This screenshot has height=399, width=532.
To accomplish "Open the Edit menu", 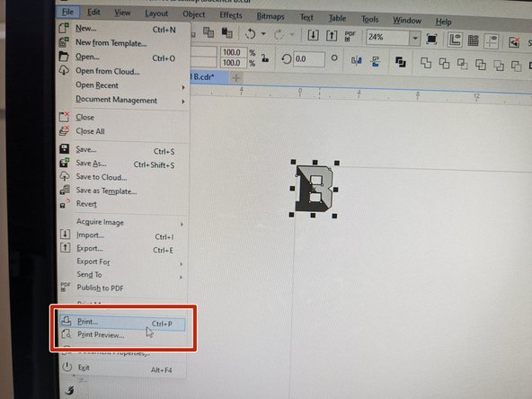I will click(x=94, y=13).
